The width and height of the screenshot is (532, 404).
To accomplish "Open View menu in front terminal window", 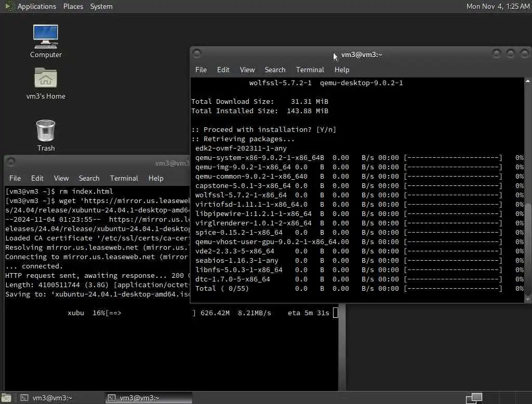I will click(x=247, y=70).
